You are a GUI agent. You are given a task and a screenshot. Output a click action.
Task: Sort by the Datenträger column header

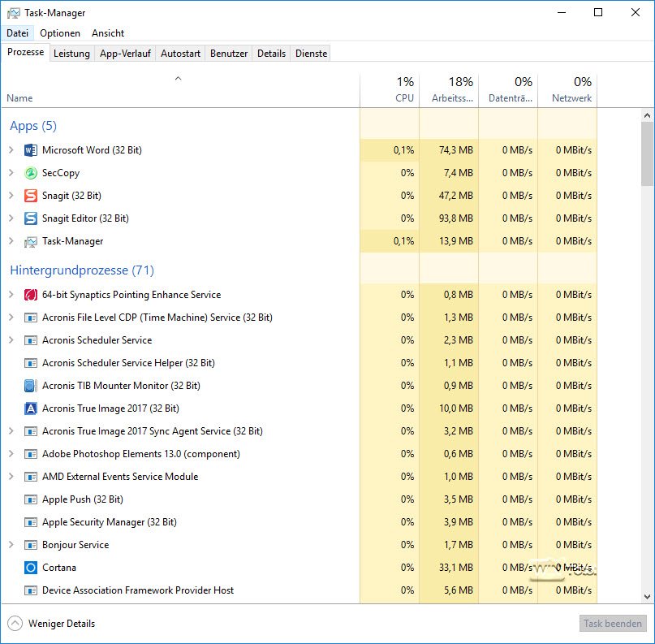click(508, 90)
